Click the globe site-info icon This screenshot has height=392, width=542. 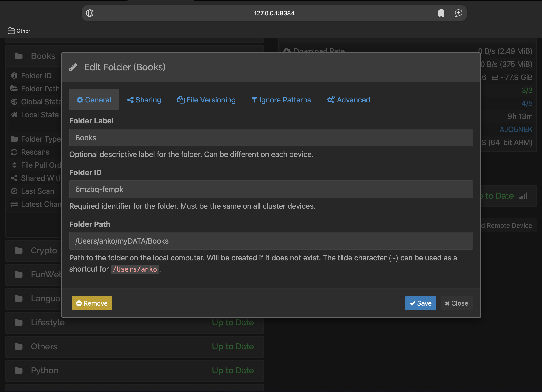click(90, 13)
